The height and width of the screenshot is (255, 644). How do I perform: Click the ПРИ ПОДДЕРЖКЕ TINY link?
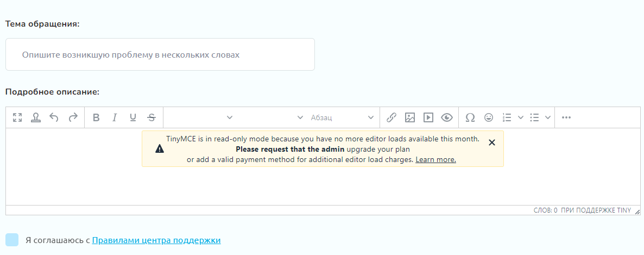coord(596,210)
